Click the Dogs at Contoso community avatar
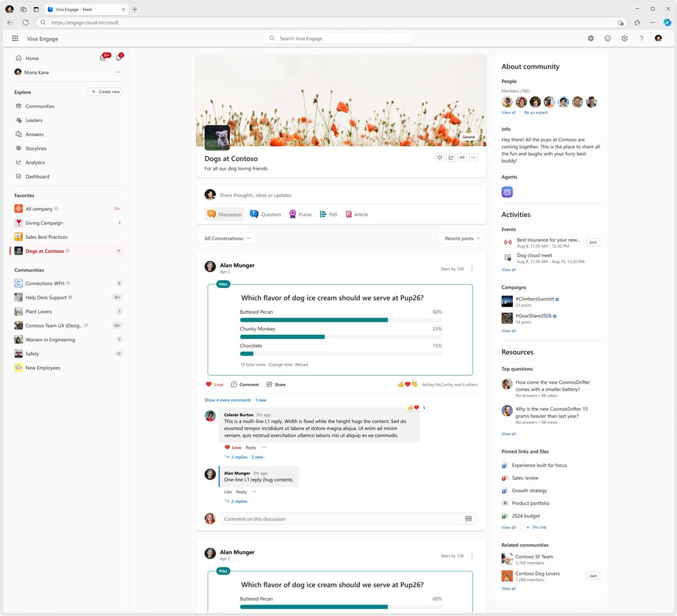Screen dimensions: 677x616 [217, 137]
